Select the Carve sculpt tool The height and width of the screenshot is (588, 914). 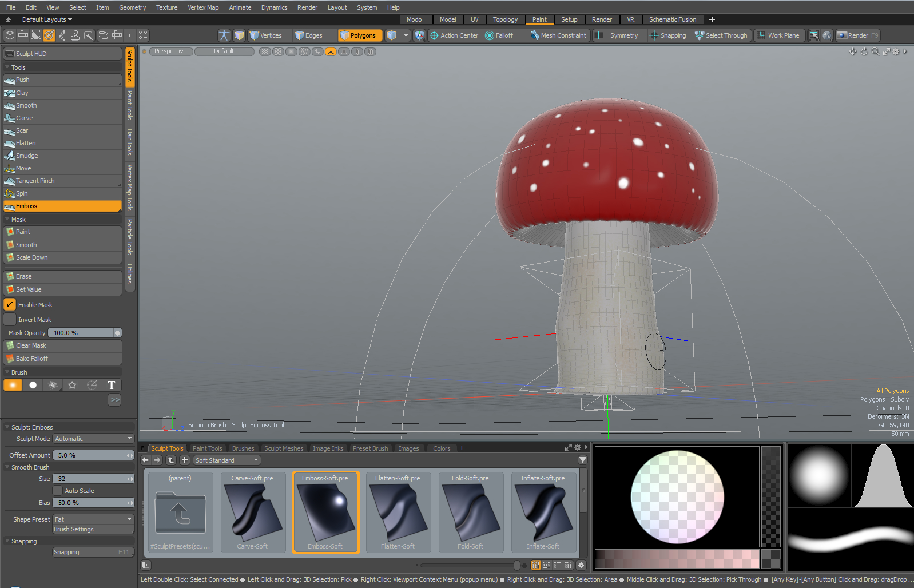click(x=25, y=118)
